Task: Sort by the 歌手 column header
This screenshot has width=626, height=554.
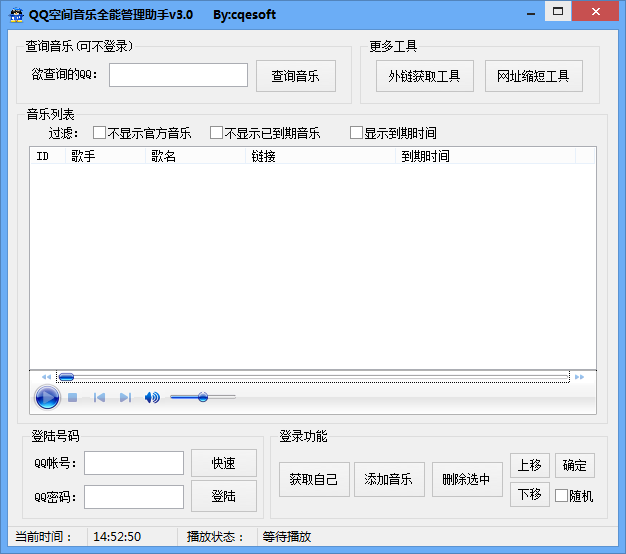Action: [x=105, y=156]
